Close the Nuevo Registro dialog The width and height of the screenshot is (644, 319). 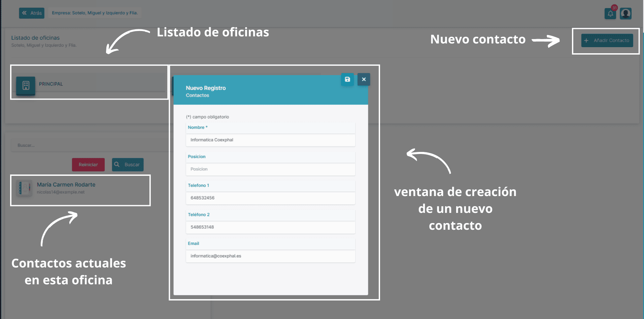tap(364, 79)
